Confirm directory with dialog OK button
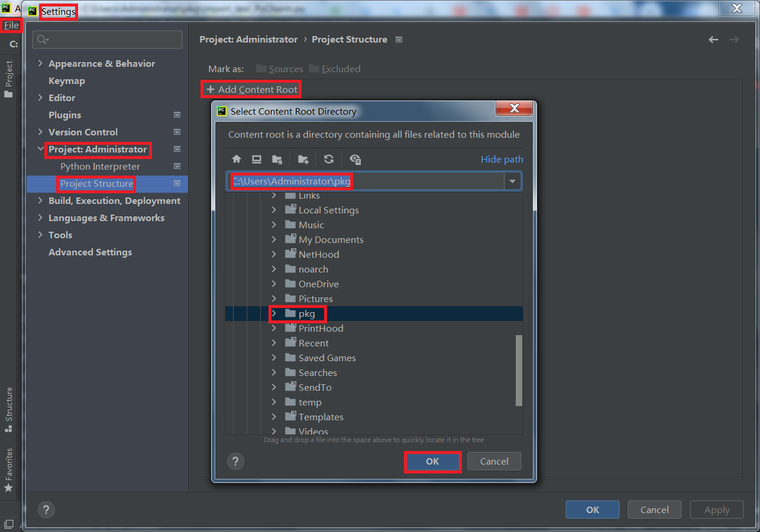 432,462
